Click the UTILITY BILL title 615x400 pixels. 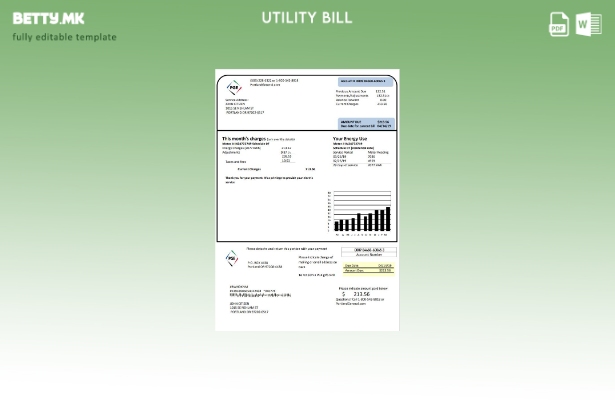pyautogui.click(x=307, y=18)
